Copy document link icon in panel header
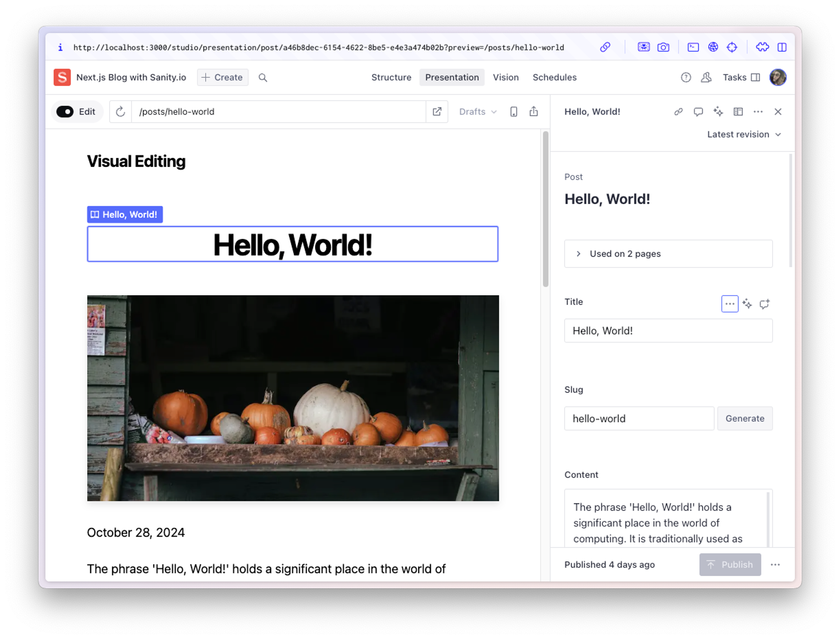Viewport: 840px width, 639px height. click(678, 111)
